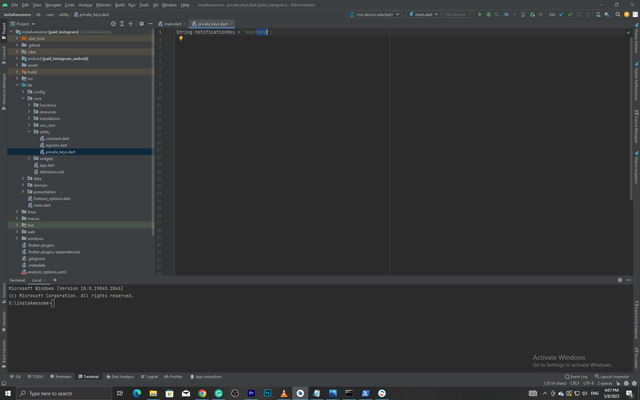Click the rollback undo arrow icon
The width and height of the screenshot is (640, 400).
(x=587, y=14)
